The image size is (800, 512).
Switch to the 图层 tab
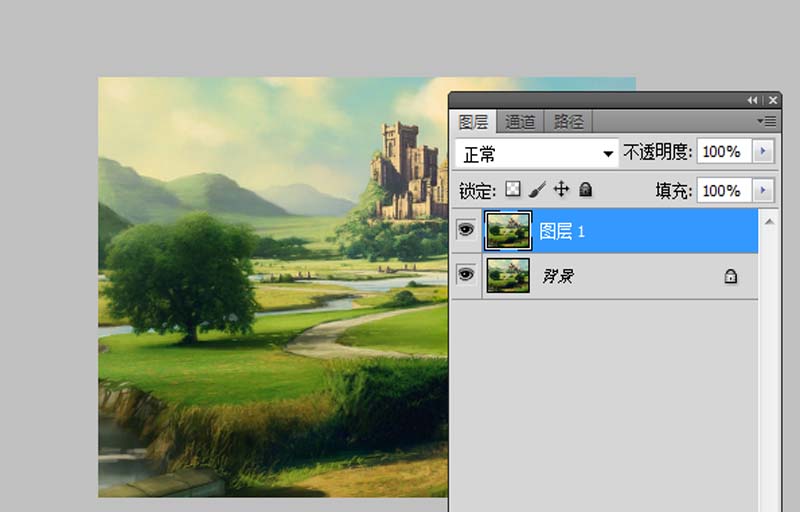(x=473, y=122)
